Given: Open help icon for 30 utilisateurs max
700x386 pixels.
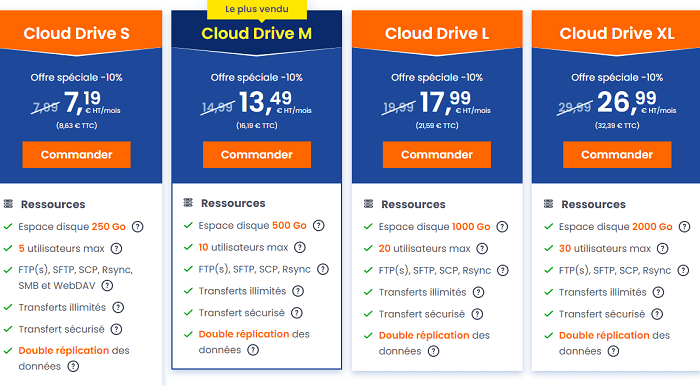Looking at the screenshot, I should 662,249.
